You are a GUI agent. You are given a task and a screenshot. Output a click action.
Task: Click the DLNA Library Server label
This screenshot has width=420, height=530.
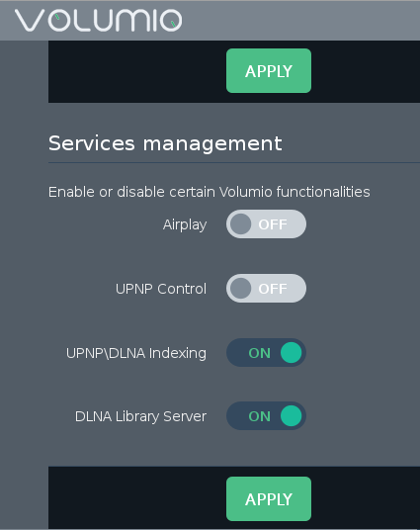click(x=140, y=416)
